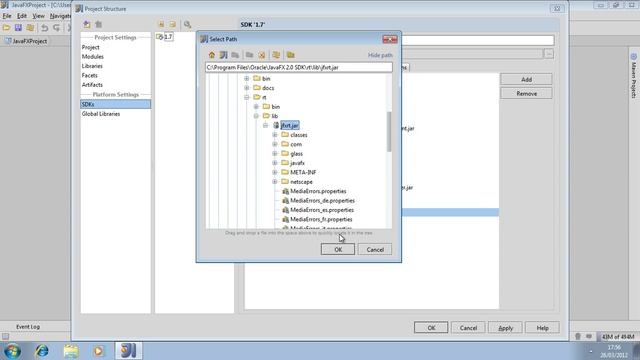This screenshot has width=640, height=360.
Task: Click the Undo arrow icon in main toolbar
Action: pos(44,28)
